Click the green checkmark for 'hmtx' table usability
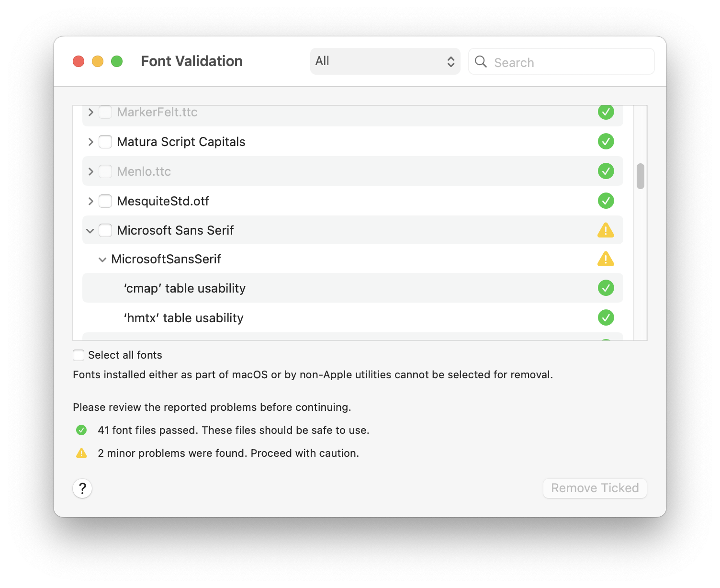The width and height of the screenshot is (720, 588). coord(606,317)
